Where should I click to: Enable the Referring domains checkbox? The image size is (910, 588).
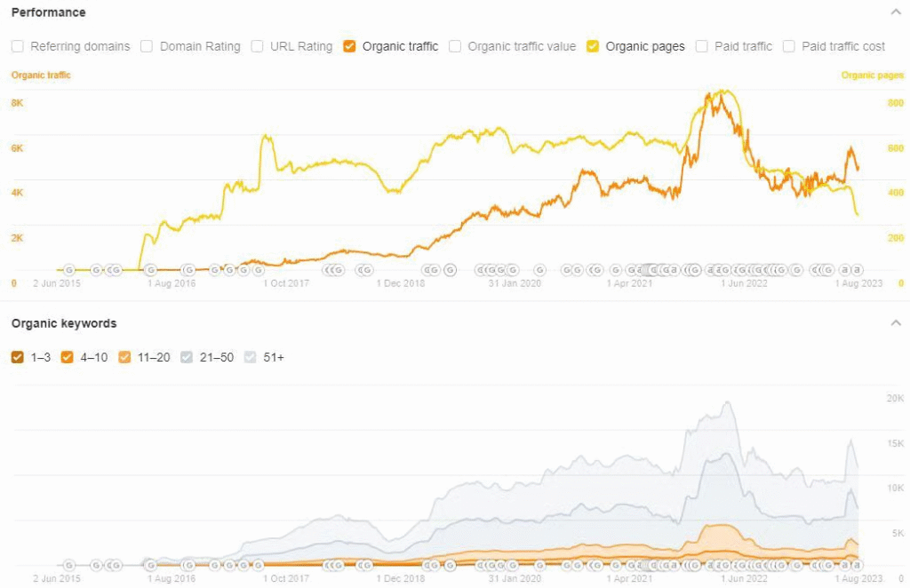tap(18, 46)
